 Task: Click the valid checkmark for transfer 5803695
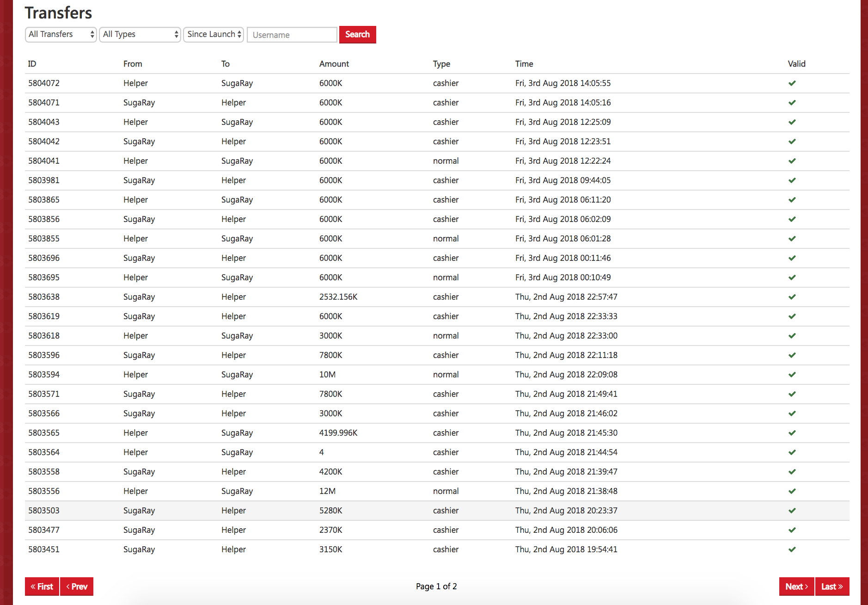(792, 278)
